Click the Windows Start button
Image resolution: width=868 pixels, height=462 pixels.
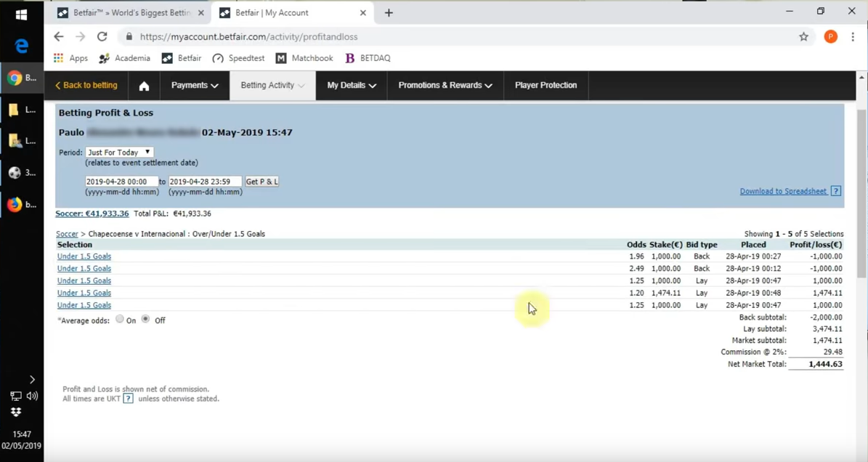[21, 15]
